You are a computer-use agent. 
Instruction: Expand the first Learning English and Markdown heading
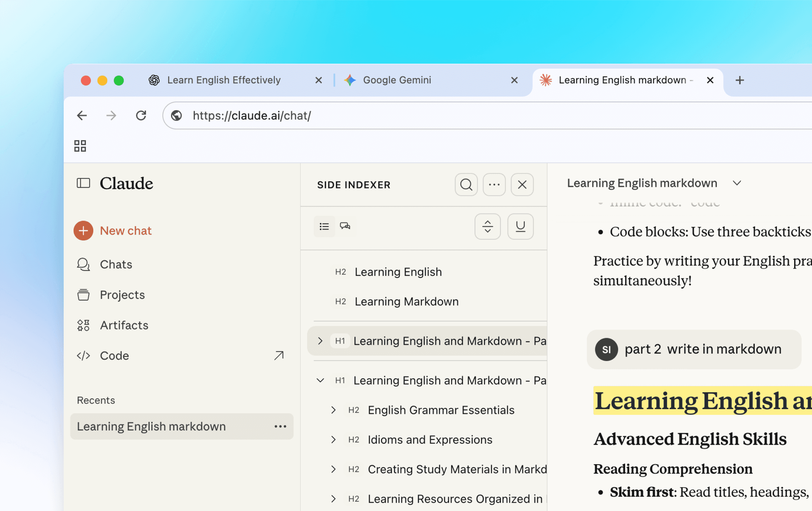pos(320,341)
